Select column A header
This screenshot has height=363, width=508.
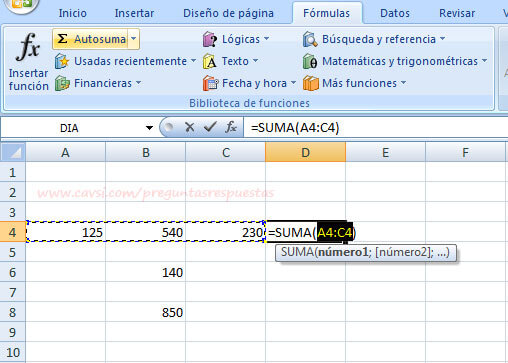click(66, 152)
